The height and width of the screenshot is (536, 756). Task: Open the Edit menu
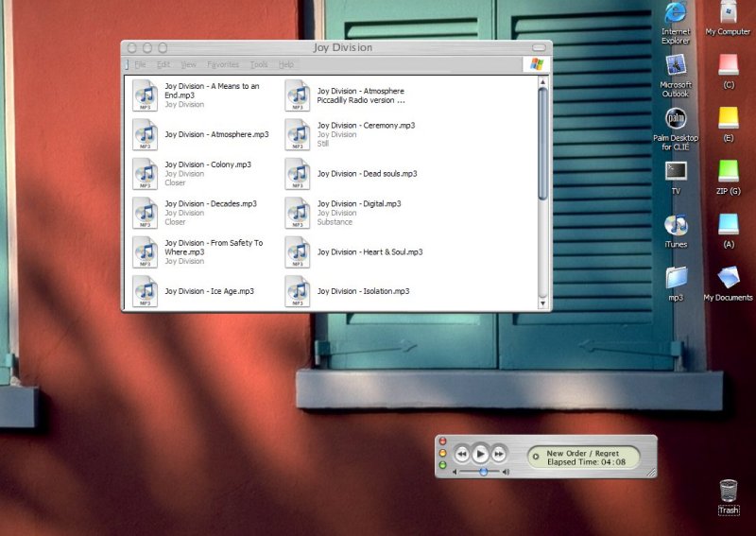(163, 64)
